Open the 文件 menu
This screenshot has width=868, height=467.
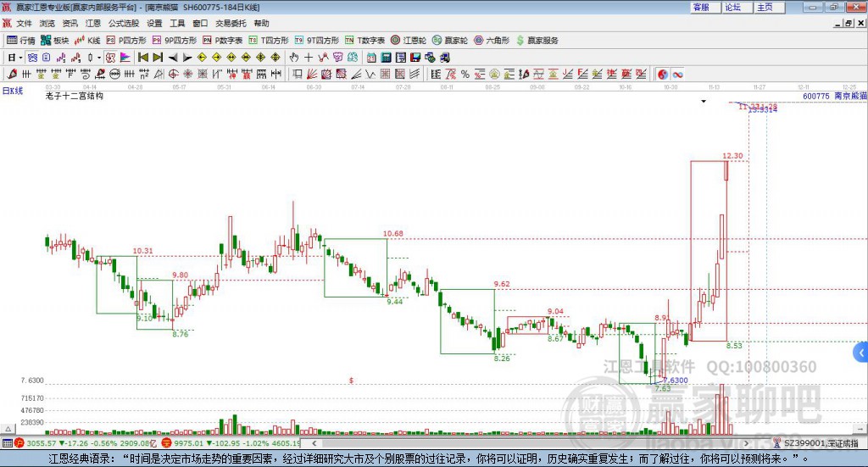(x=24, y=23)
